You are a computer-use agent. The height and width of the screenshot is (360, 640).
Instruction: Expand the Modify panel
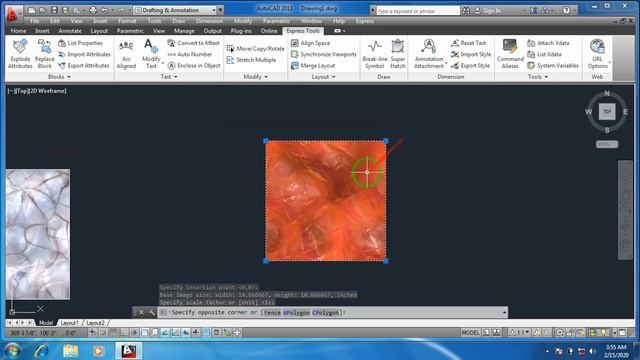[x=256, y=77]
